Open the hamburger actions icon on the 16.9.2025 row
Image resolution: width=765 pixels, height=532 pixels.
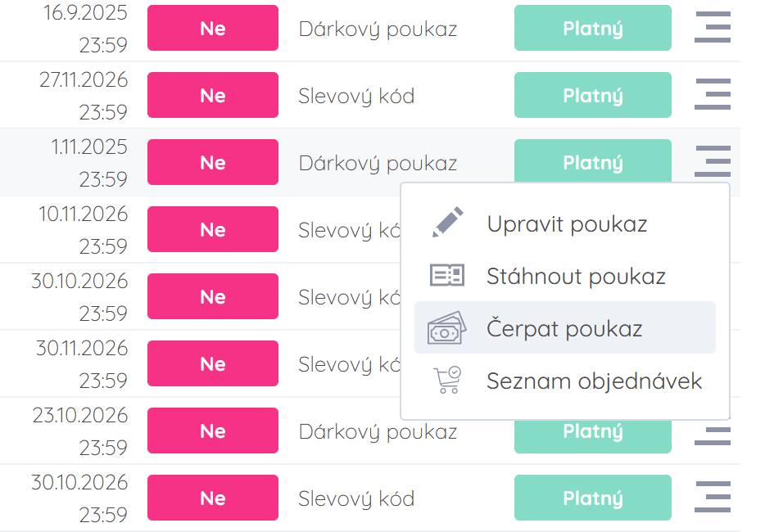click(712, 27)
